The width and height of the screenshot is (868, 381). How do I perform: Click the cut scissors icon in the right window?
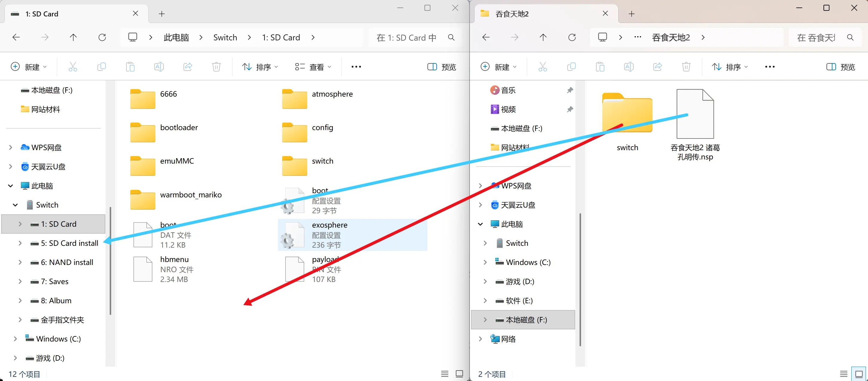[x=542, y=67]
